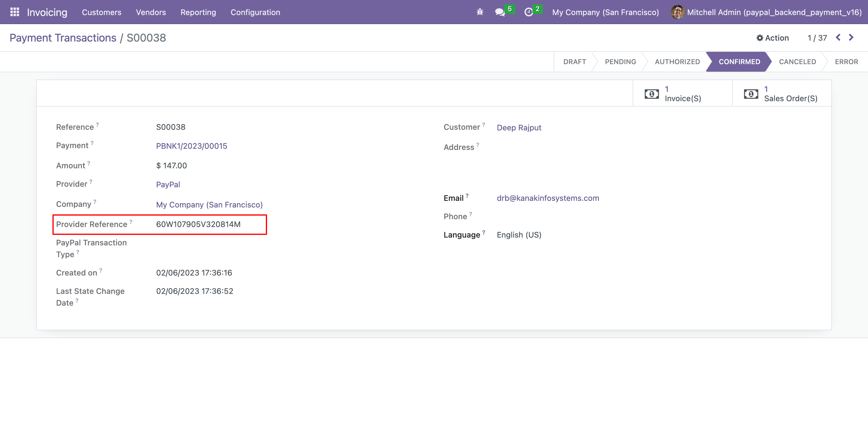868x436 pixels.
Task: Open the Reporting menu
Action: 198,12
